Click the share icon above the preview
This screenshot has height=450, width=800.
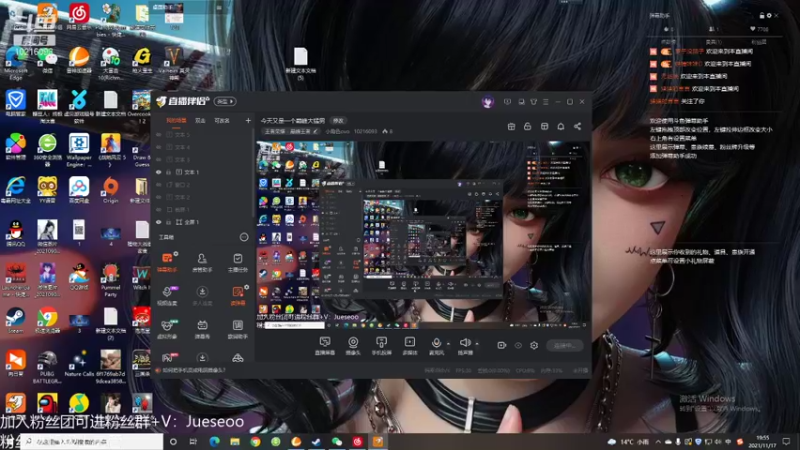click(577, 126)
